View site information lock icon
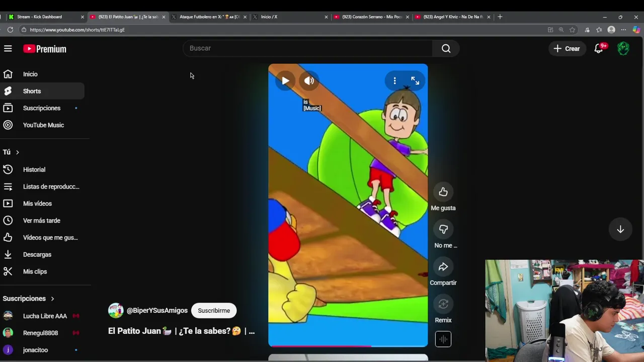The image size is (644, 362). click(24, 30)
